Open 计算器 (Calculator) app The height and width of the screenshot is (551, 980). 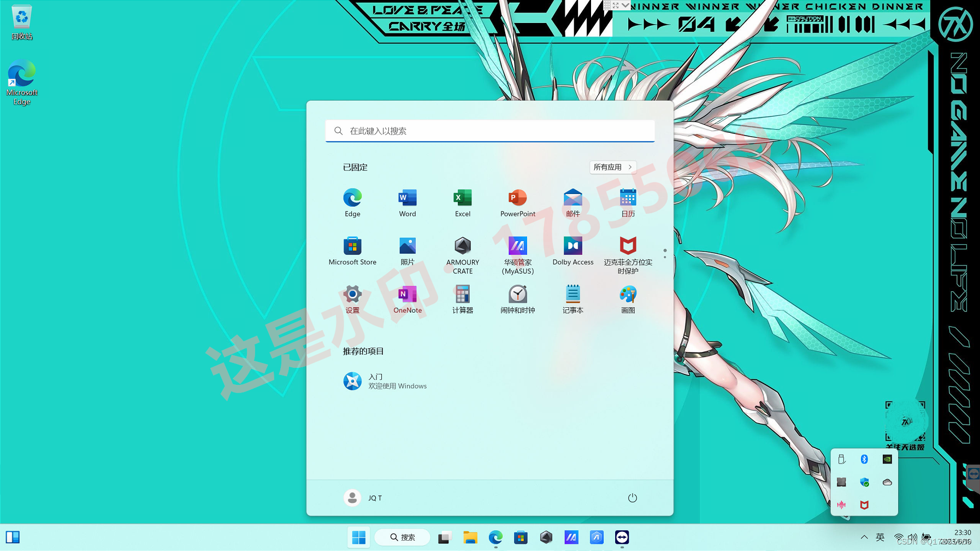point(463,300)
